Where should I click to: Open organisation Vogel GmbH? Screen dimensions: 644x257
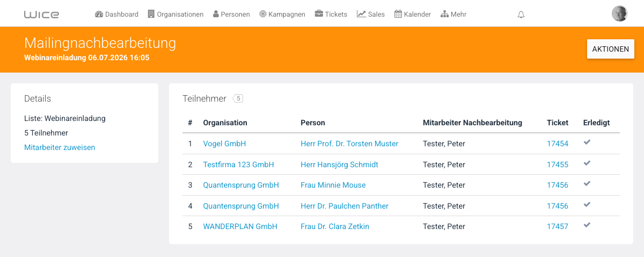(x=224, y=144)
